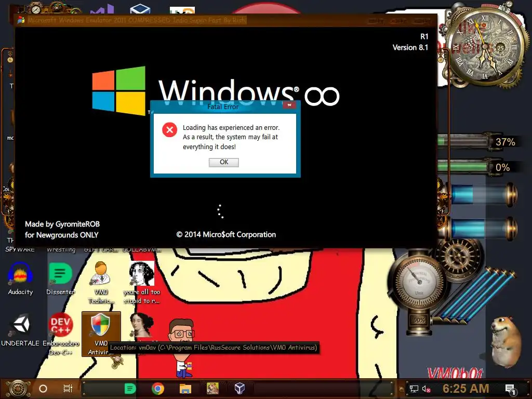Launch Google Chrome from the taskbar
Screen dimensions: 532x399
pyautogui.click(x=158, y=389)
